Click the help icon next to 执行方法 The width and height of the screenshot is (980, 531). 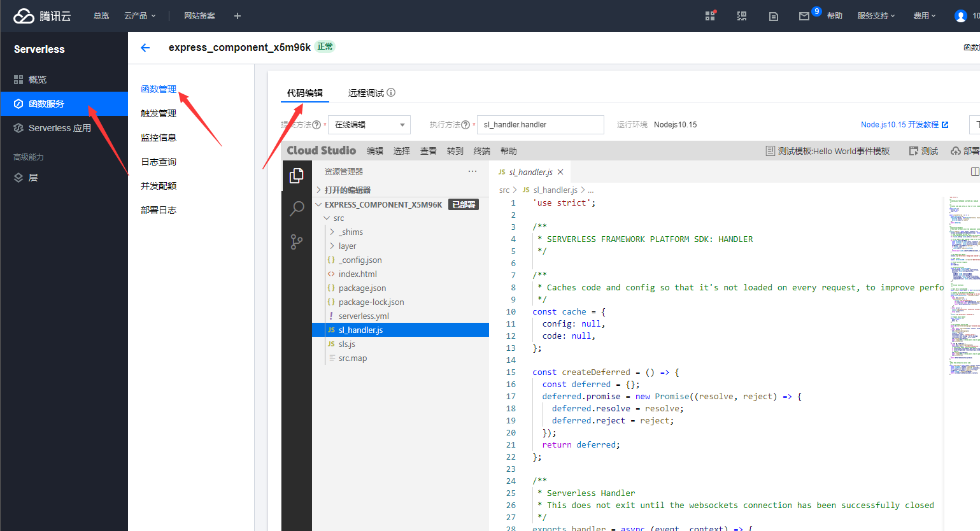coord(465,125)
